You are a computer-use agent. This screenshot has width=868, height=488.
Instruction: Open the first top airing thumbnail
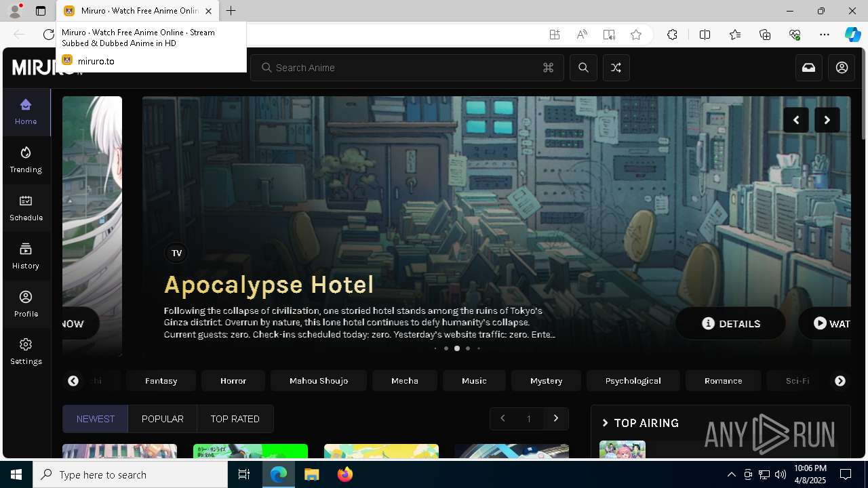(623, 449)
